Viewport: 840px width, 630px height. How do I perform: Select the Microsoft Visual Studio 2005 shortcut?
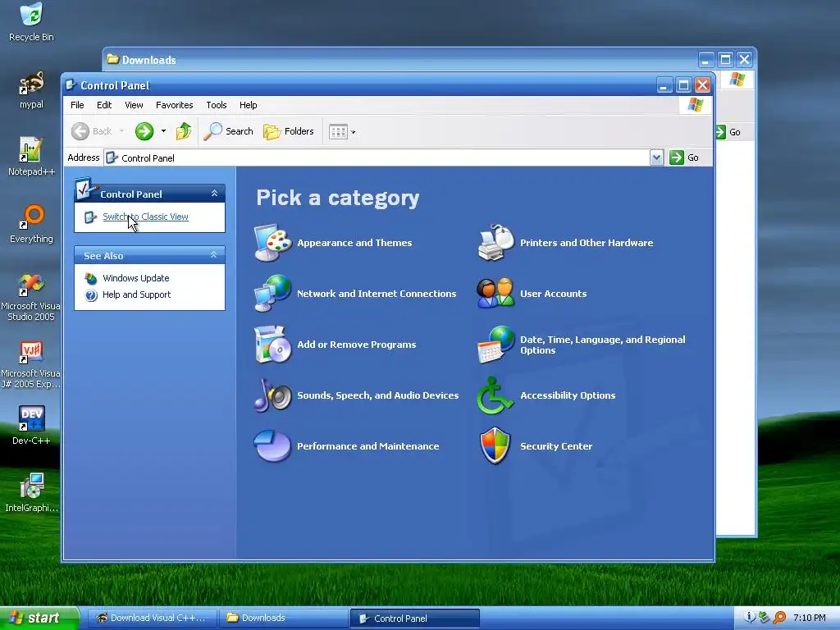(30, 297)
